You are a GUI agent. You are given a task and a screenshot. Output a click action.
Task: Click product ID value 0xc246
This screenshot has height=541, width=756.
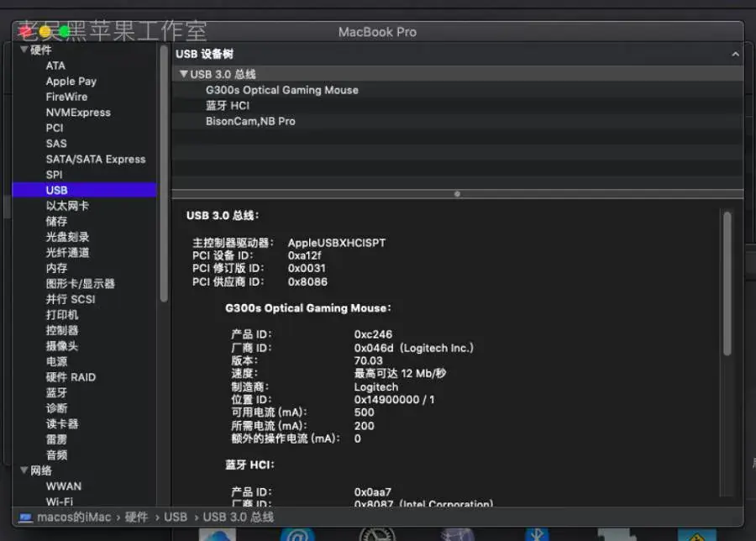[x=373, y=334]
